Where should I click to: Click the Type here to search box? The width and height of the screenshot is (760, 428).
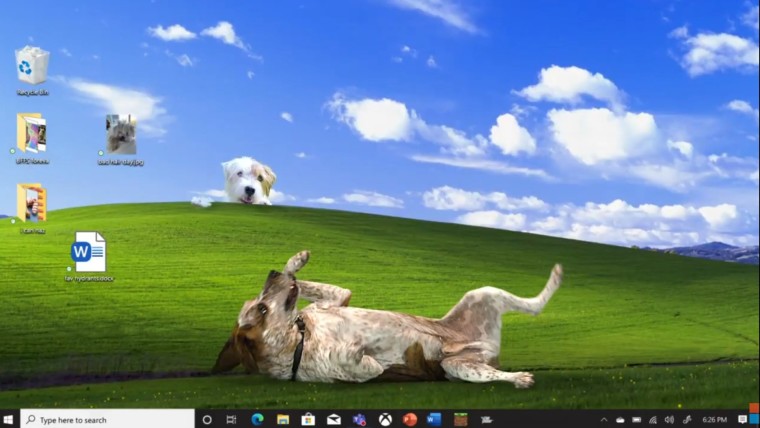pos(108,419)
